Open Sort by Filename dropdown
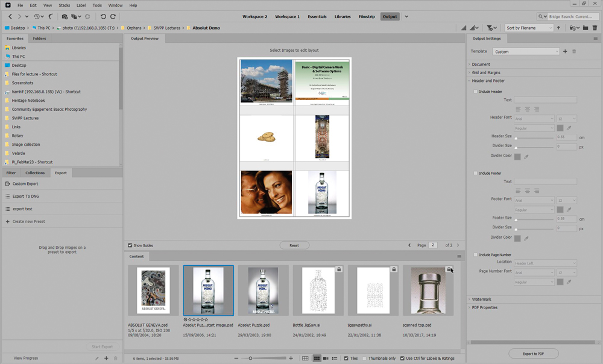Viewport: 603px width, 364px height. pyautogui.click(x=529, y=28)
